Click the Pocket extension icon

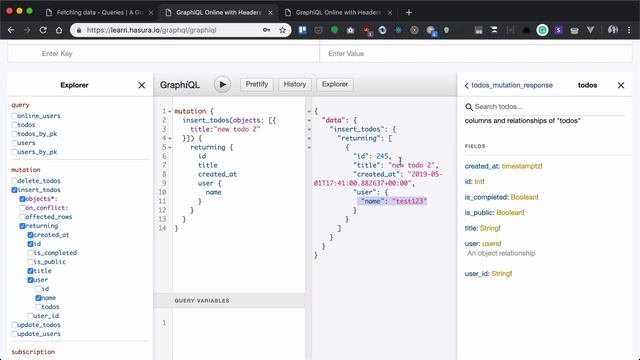pos(318,30)
